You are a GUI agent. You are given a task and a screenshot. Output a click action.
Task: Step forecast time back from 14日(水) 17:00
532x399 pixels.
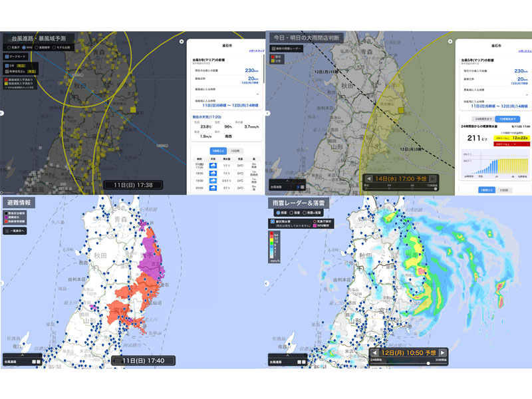369,179
